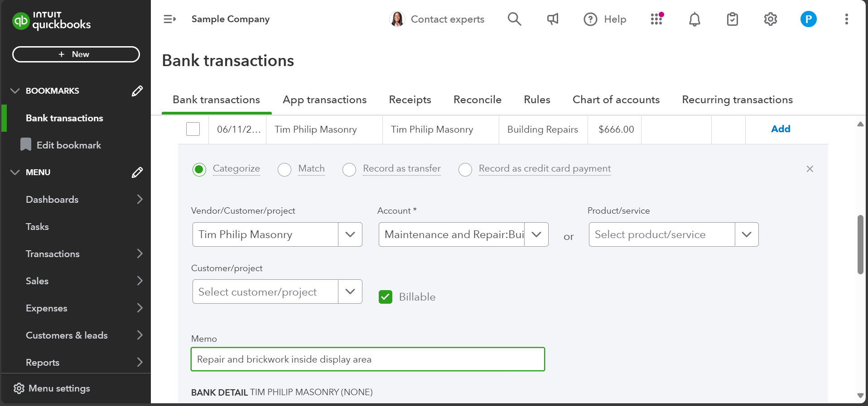Choose Record as transfer option
The image size is (868, 406).
tap(349, 170)
